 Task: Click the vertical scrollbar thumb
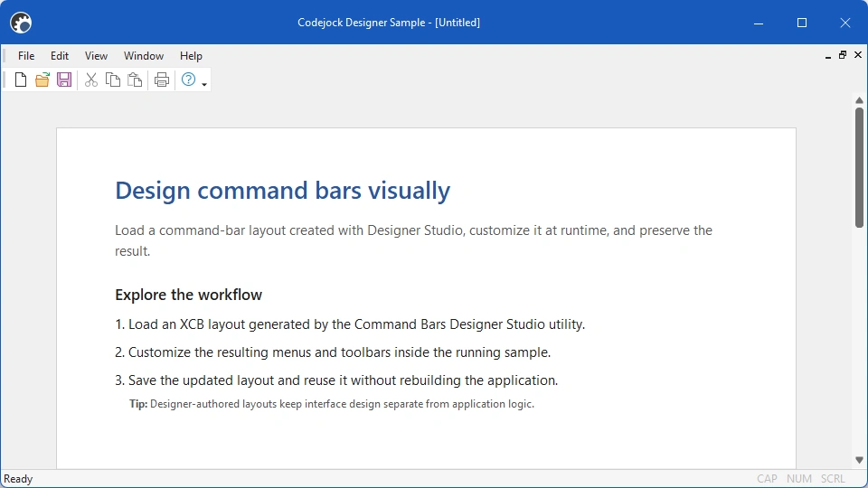coord(859,167)
